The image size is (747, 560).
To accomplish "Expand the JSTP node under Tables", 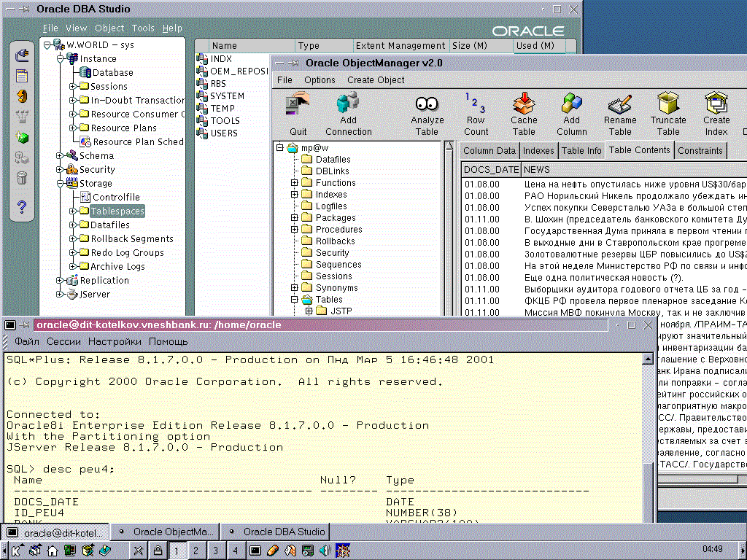I will 309,311.
